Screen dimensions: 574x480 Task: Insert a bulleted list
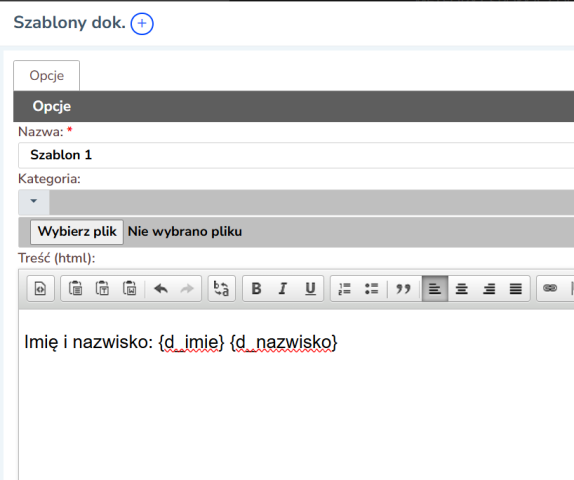point(372,289)
